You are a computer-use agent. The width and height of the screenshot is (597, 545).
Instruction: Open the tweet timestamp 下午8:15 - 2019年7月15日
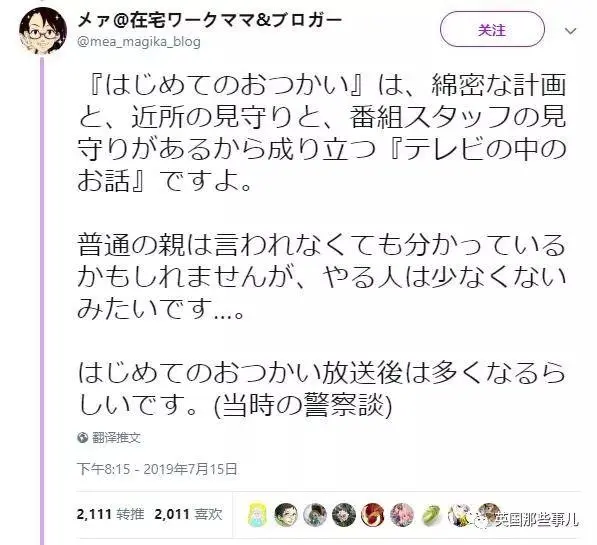coord(157,469)
